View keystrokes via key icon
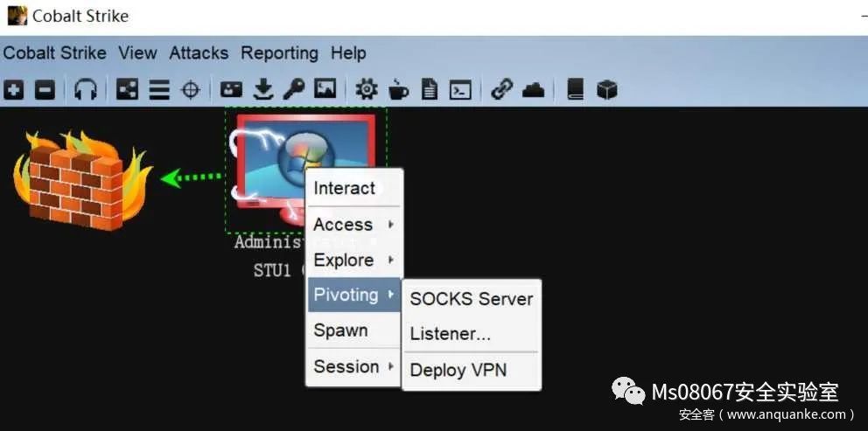The height and width of the screenshot is (431, 868). coord(294,89)
